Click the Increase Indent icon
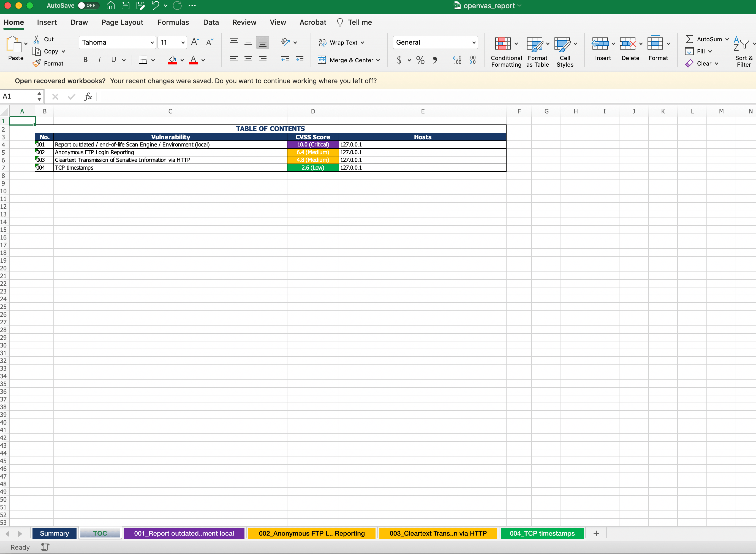The image size is (756, 554). click(x=299, y=60)
